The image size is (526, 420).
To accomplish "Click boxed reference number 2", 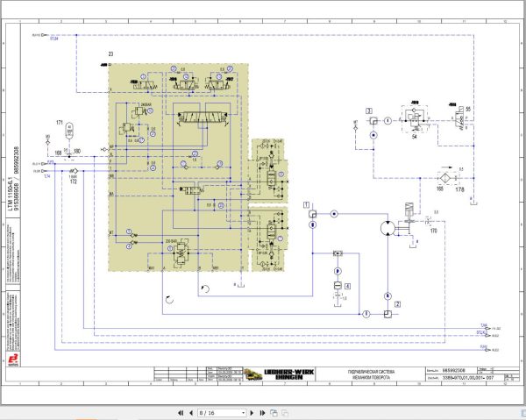I will tap(397, 304).
